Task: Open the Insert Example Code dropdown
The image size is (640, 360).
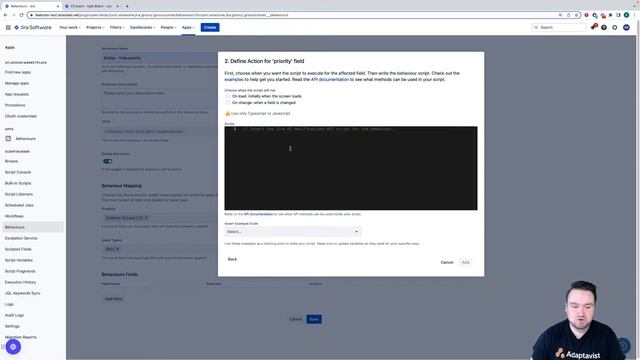Action: 292,231
